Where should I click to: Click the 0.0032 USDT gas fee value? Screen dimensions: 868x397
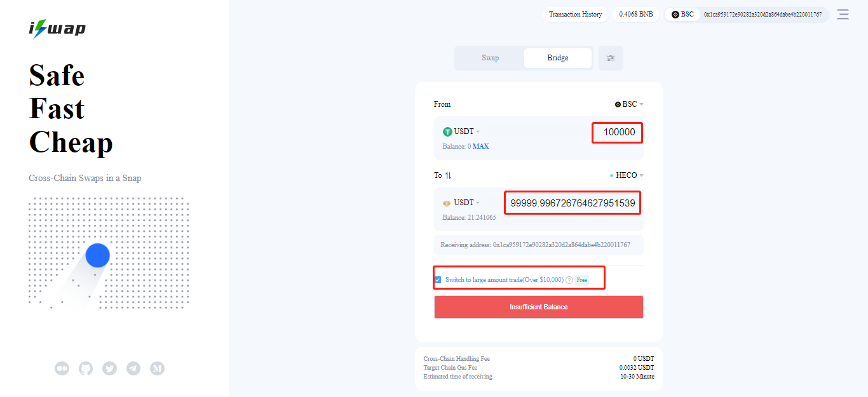click(637, 368)
